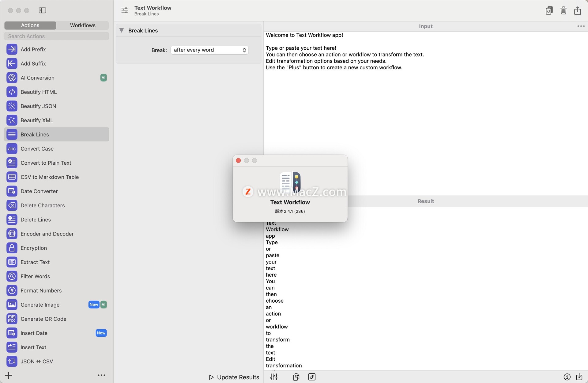
Task: Click the Date Converter icon
Action: pos(12,191)
